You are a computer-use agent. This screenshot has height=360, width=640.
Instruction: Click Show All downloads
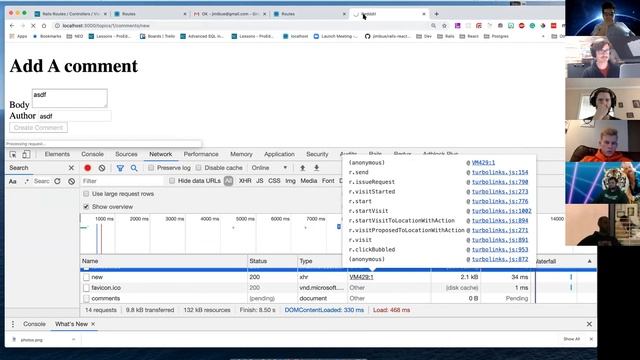coord(571,339)
